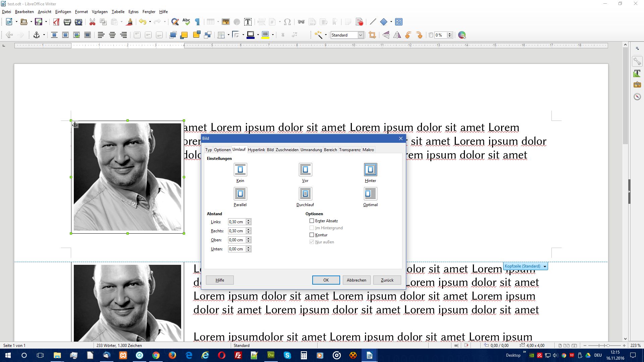Expand the basic shapes dropdown arrow

391,22
